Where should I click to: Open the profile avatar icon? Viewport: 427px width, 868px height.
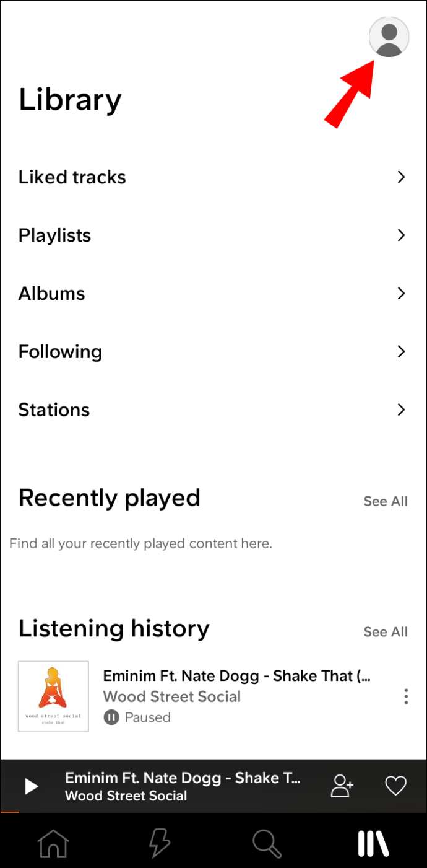click(x=389, y=37)
